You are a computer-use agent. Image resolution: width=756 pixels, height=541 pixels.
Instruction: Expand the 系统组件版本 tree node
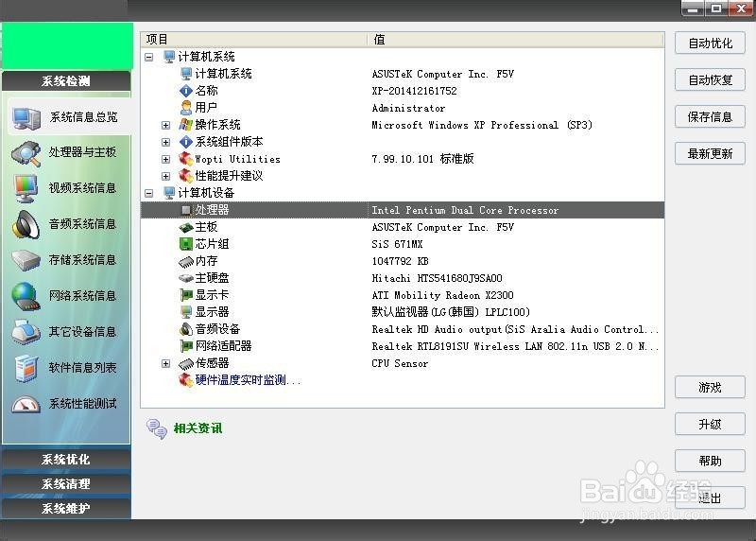pyautogui.click(x=166, y=142)
